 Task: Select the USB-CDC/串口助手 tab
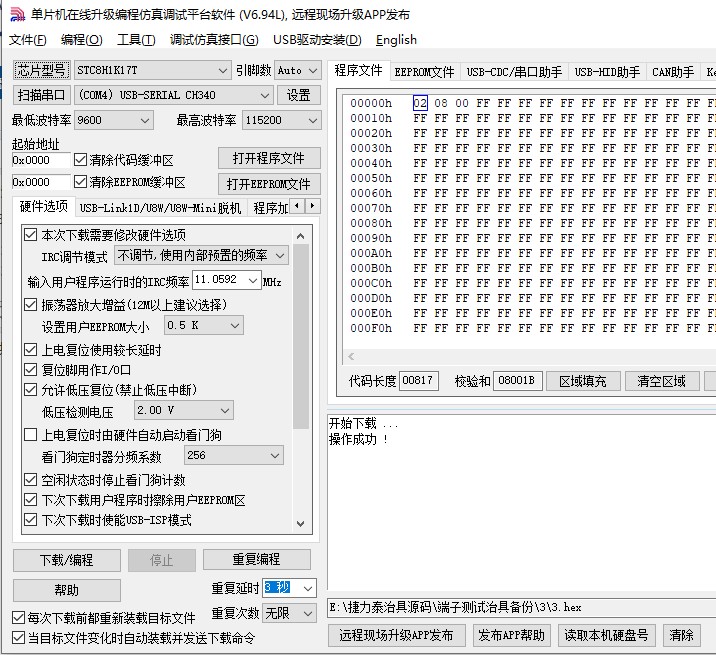coord(514,72)
